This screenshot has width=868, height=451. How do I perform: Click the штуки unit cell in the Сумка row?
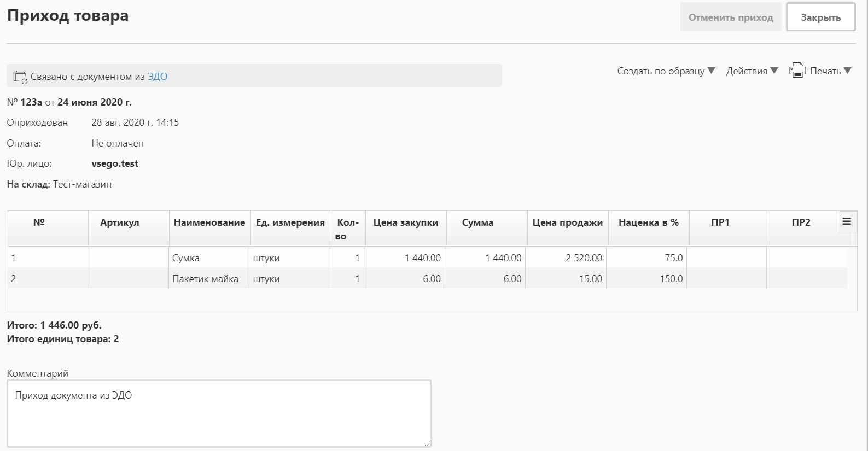click(289, 257)
